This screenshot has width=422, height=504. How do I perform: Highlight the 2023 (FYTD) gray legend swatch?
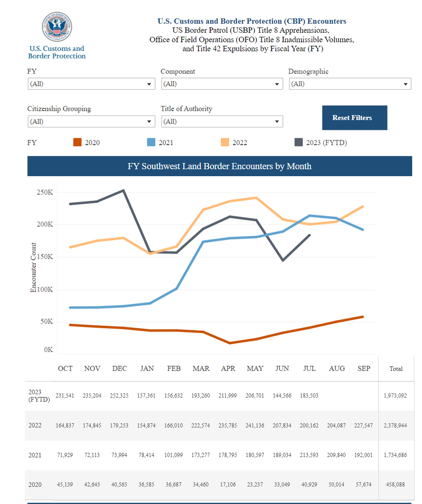(x=298, y=142)
